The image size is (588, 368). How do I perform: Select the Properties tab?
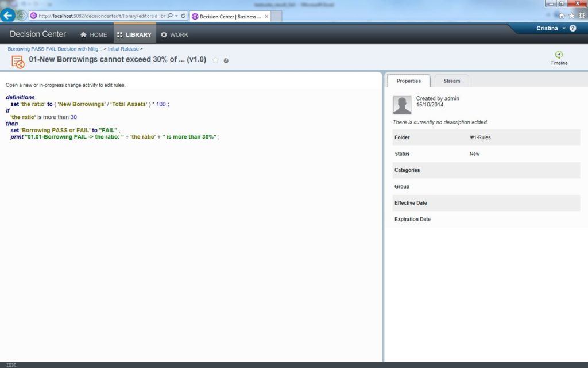tap(408, 81)
